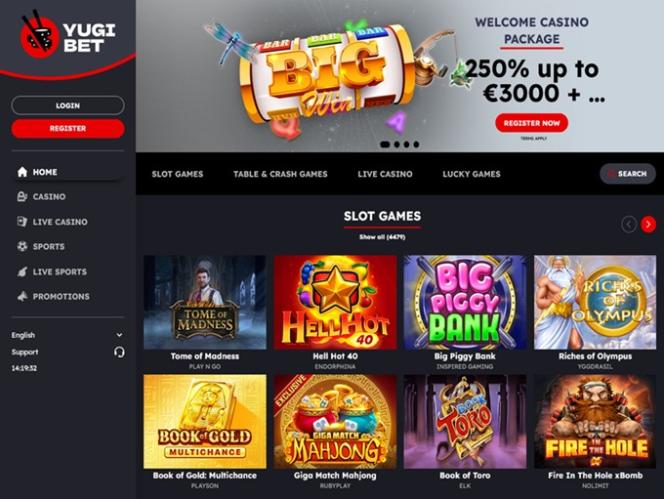Click the Sports ball icon
The height and width of the screenshot is (499, 664).
(x=22, y=246)
